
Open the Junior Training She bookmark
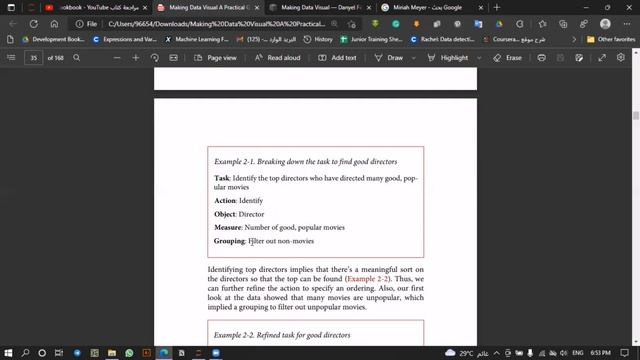tap(371, 40)
